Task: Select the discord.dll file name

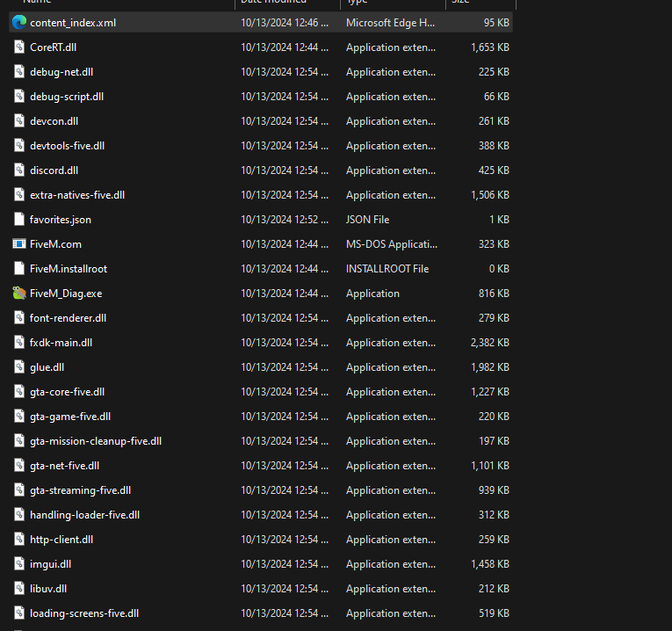Action: (54, 170)
